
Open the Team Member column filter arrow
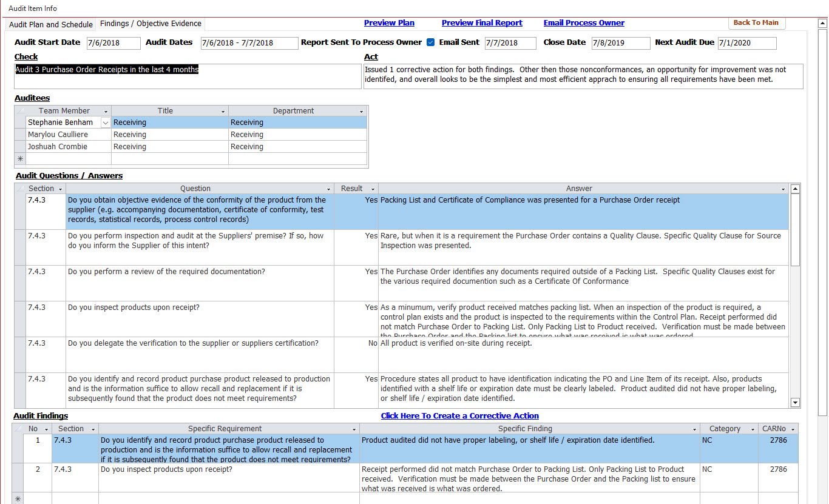pyautogui.click(x=106, y=112)
